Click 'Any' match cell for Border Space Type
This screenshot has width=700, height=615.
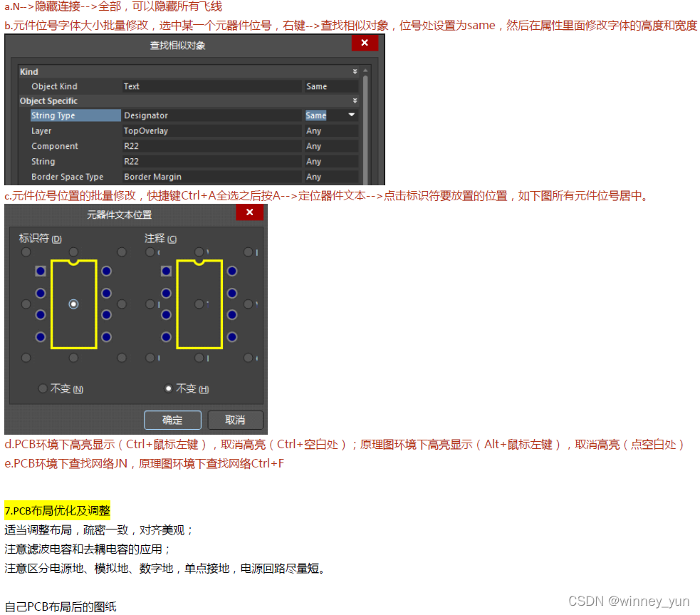coord(331,177)
